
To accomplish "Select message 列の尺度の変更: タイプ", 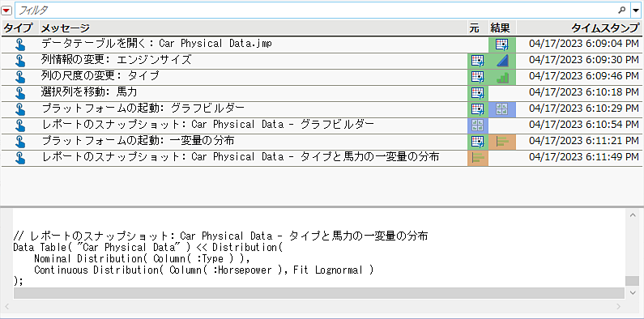I will click(100, 76).
